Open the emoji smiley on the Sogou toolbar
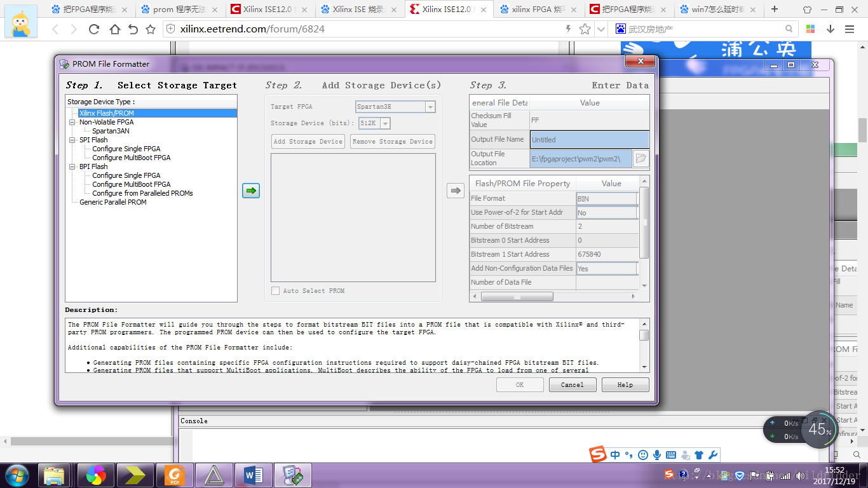Image resolution: width=868 pixels, height=488 pixels. click(x=643, y=455)
